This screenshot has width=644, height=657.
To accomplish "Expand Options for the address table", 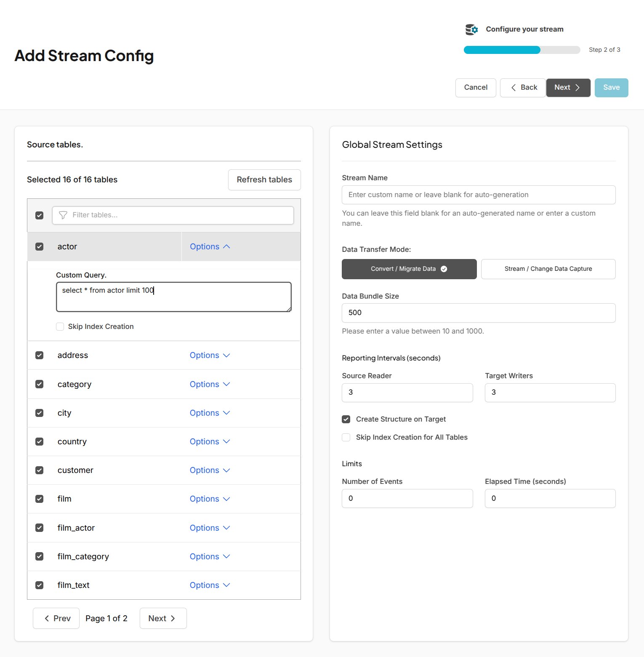I will pyautogui.click(x=210, y=355).
